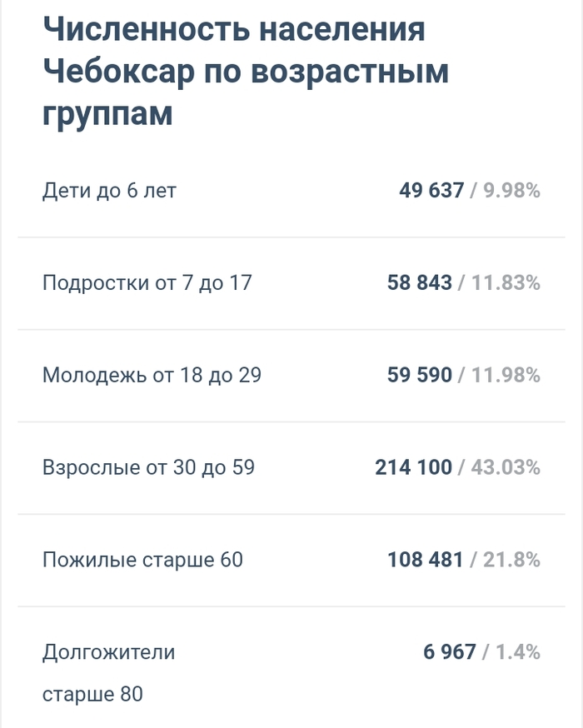Screen dimensions: 583x728
Task: Click the 108 481 population value
Action: (x=426, y=560)
